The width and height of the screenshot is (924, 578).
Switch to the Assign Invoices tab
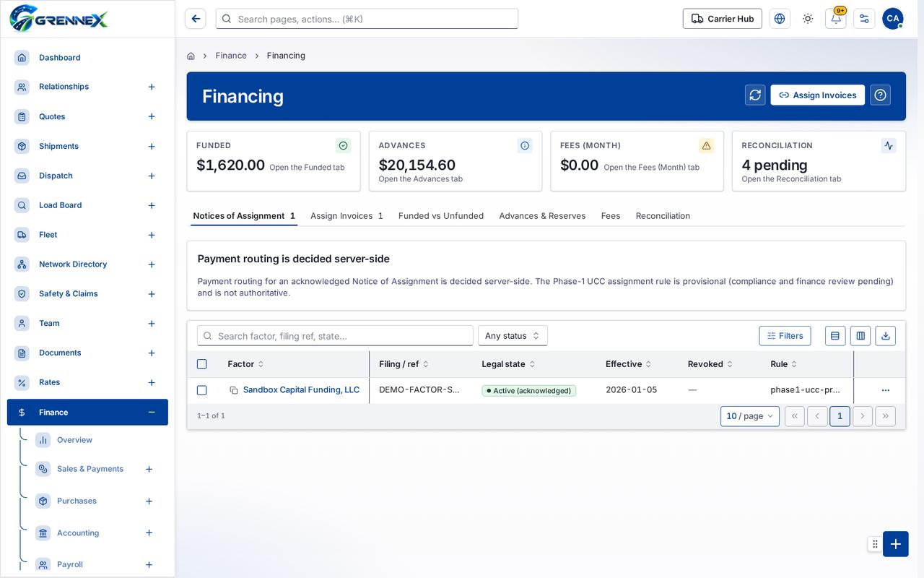tap(346, 216)
